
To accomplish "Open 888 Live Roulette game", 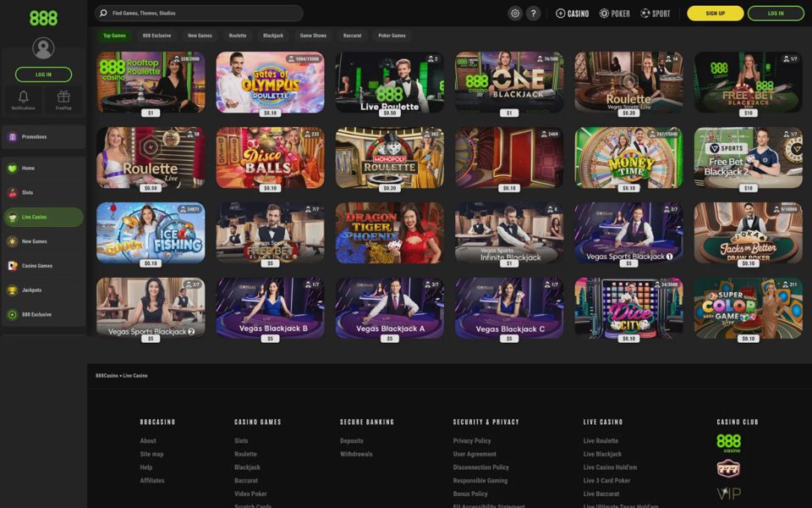I will (389, 82).
